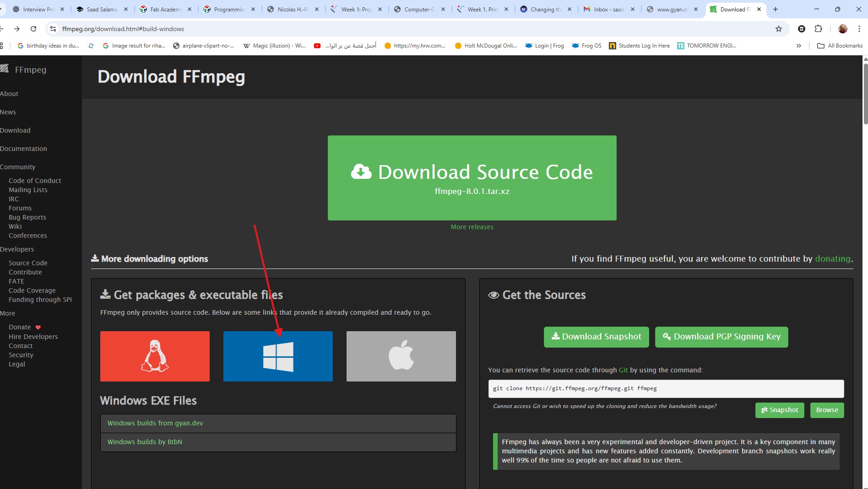The image size is (868, 489).
Task: Open the Donate link with heart
Action: pos(25,327)
